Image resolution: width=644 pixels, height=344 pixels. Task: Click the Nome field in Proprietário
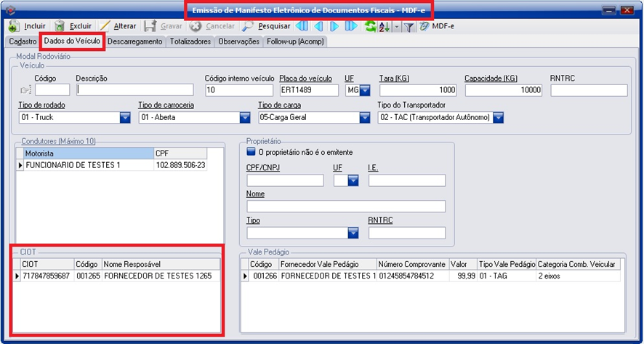(x=345, y=207)
